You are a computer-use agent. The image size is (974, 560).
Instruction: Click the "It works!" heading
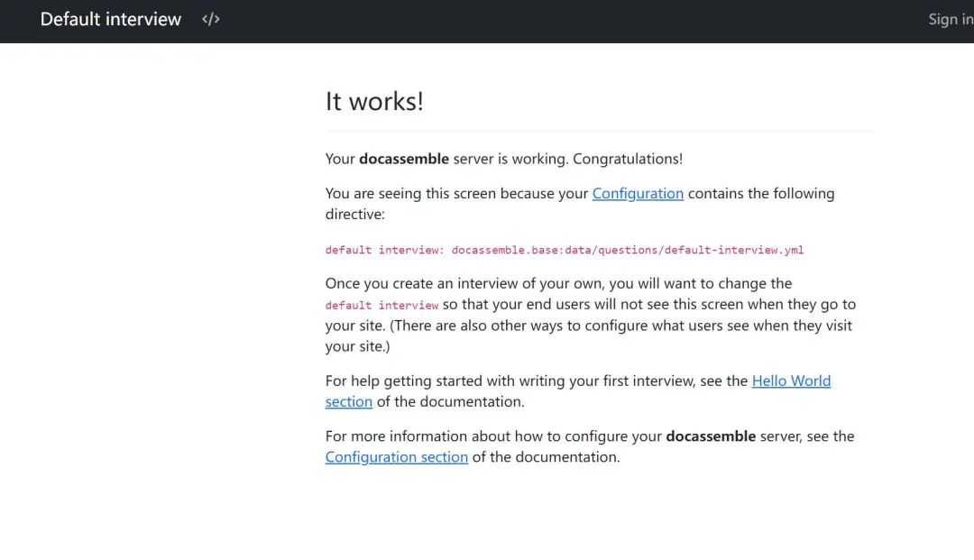tap(374, 101)
